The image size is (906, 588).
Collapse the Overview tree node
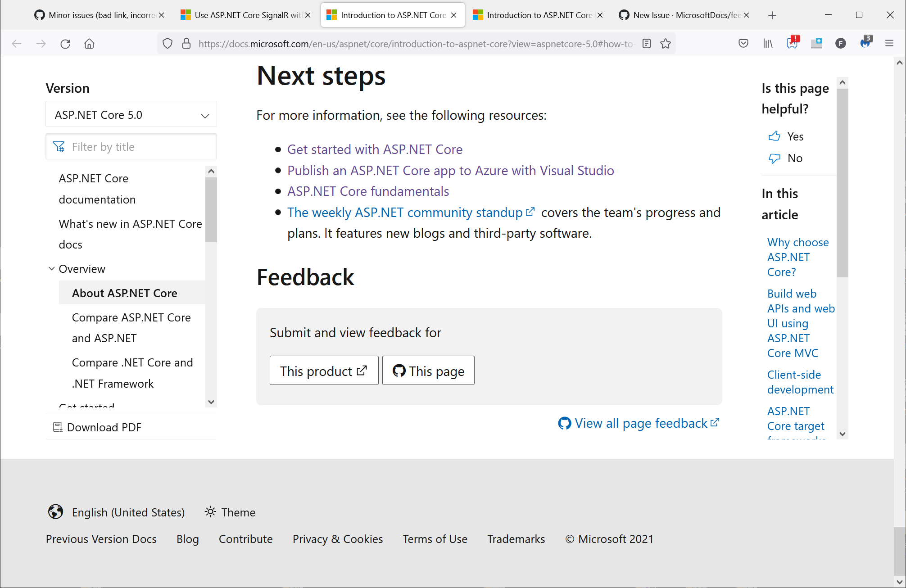(x=52, y=269)
